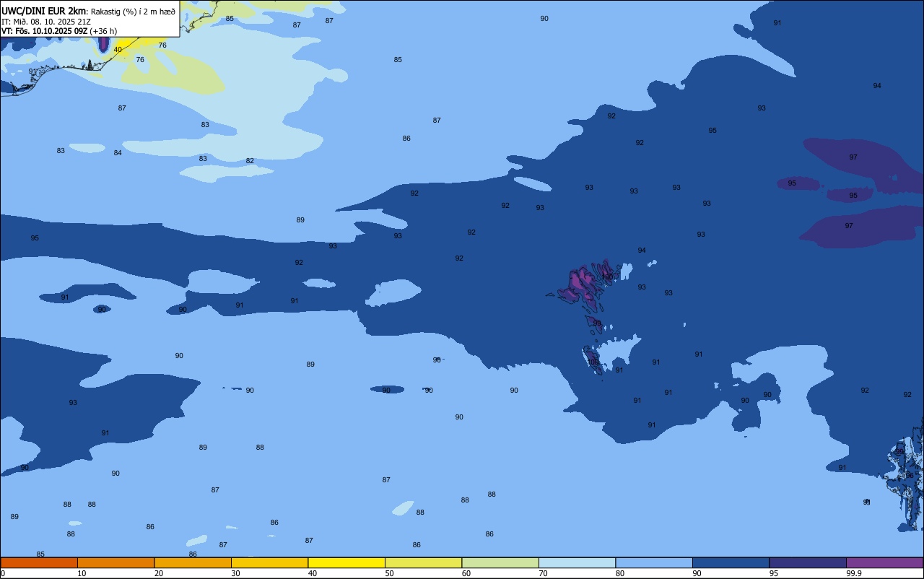Viewport: 924px width, 579px height.
Task: Select the "30" legend tick label
Action: click(x=235, y=573)
